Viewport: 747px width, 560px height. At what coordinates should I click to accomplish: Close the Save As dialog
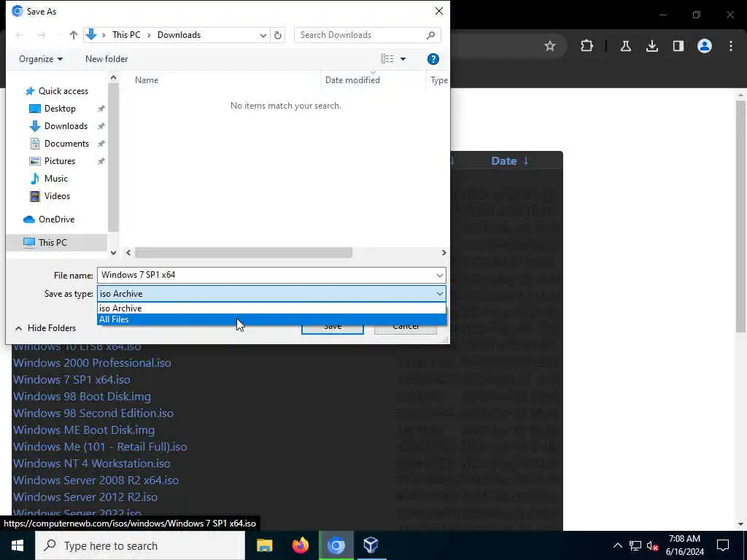[x=438, y=11]
